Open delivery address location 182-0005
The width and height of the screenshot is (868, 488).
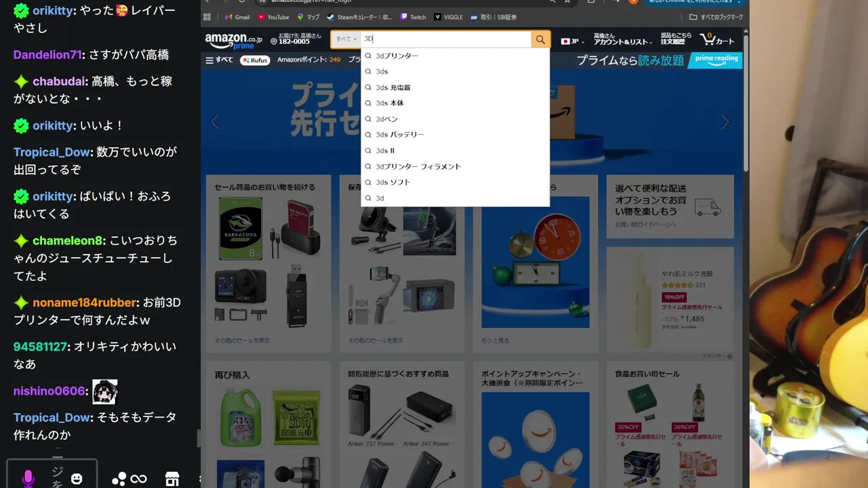[x=296, y=39]
